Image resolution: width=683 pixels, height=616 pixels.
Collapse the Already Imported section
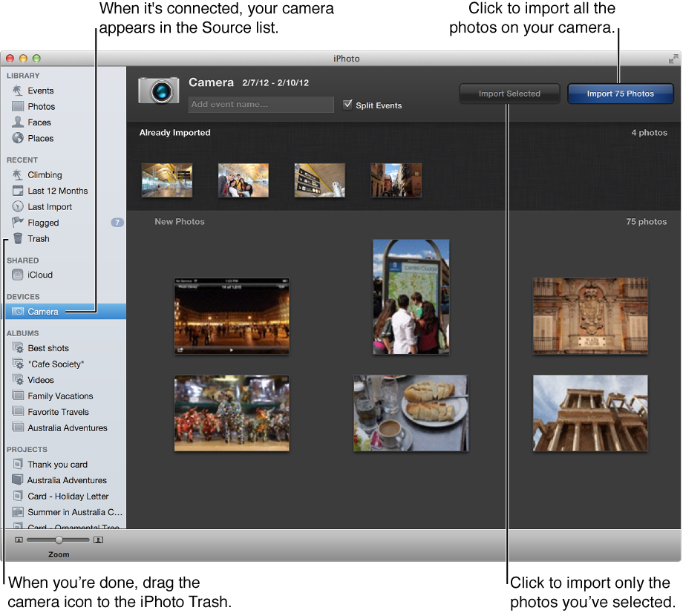174,132
